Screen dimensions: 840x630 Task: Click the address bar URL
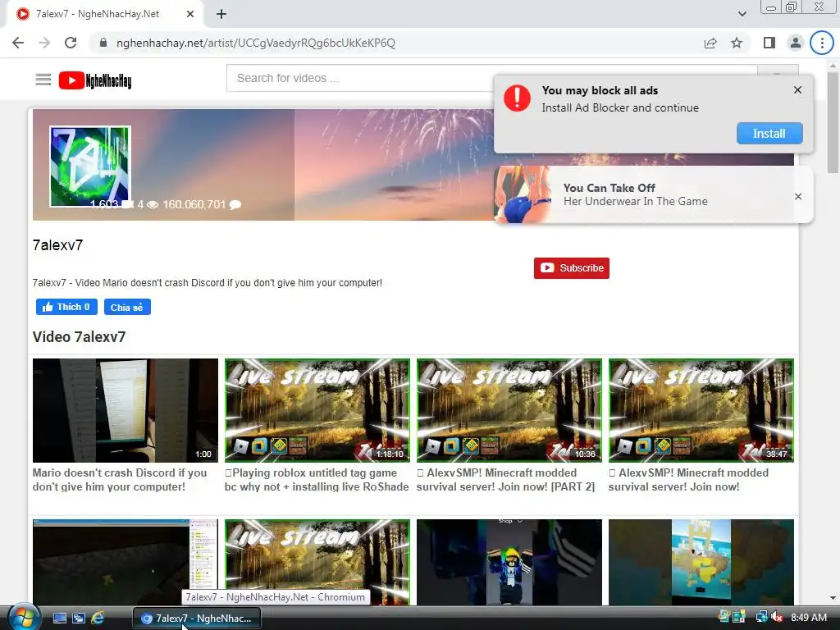pos(256,43)
